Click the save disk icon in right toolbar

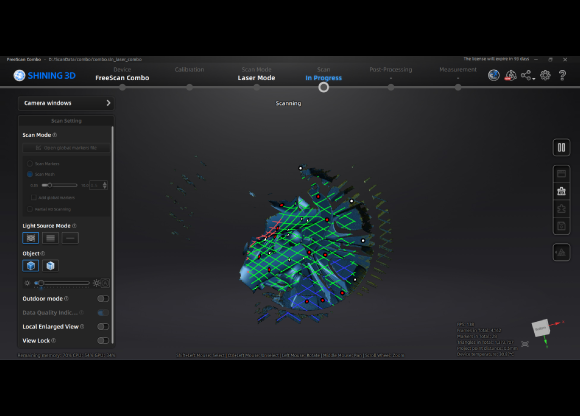561,226
